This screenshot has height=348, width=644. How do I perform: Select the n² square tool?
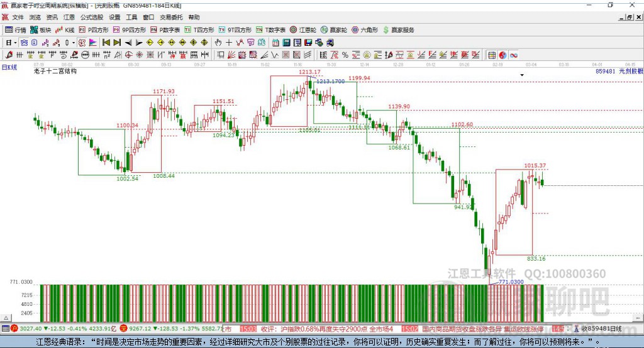[x=107, y=55]
